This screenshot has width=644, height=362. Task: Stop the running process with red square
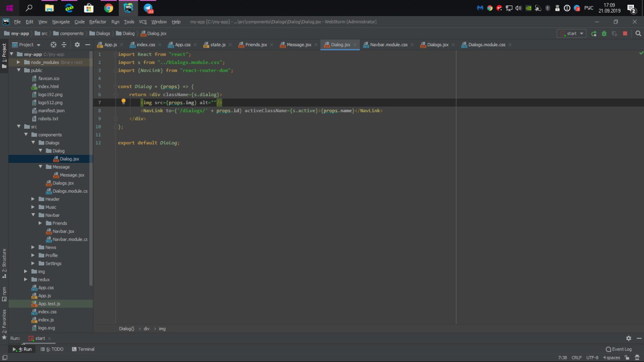pyautogui.click(x=625, y=34)
